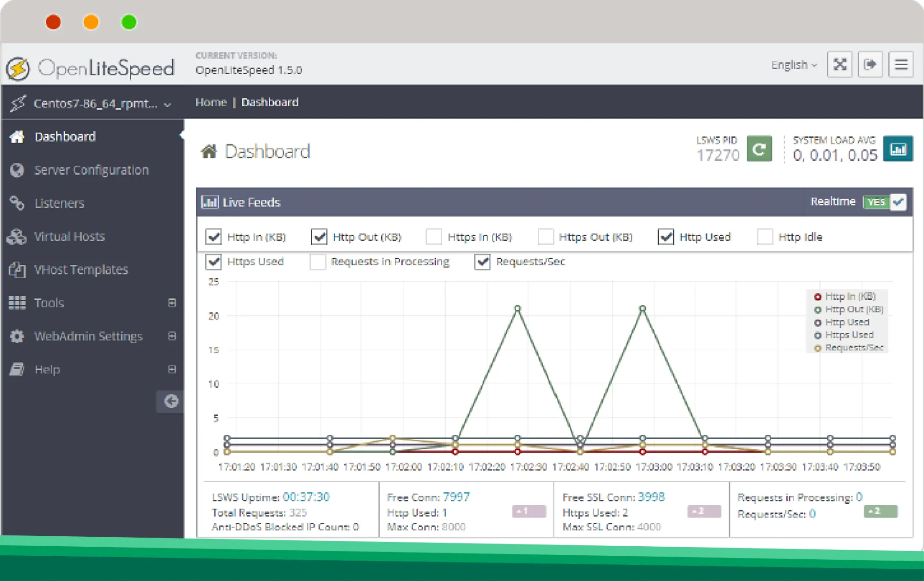924x581 pixels.
Task: Enable the Https In (KB) checkbox
Action: (434, 237)
